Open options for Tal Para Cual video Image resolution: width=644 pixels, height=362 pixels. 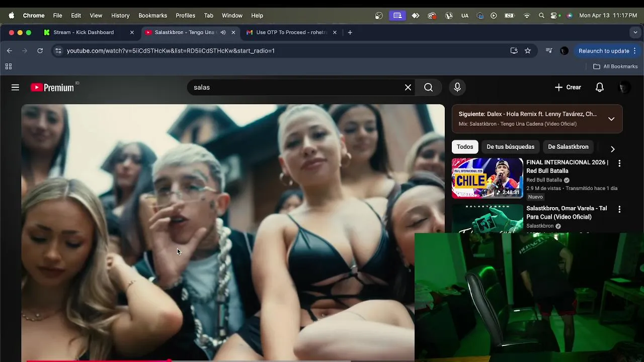[x=619, y=209]
